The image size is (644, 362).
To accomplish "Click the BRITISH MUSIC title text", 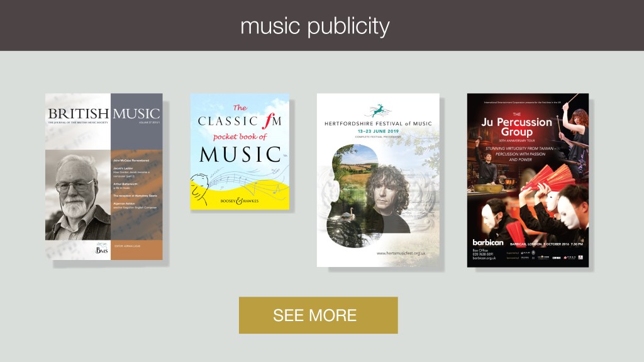I will click(x=104, y=113).
